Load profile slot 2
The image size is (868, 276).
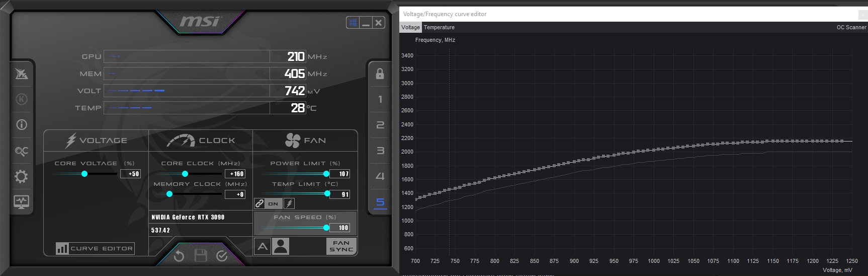[380, 125]
